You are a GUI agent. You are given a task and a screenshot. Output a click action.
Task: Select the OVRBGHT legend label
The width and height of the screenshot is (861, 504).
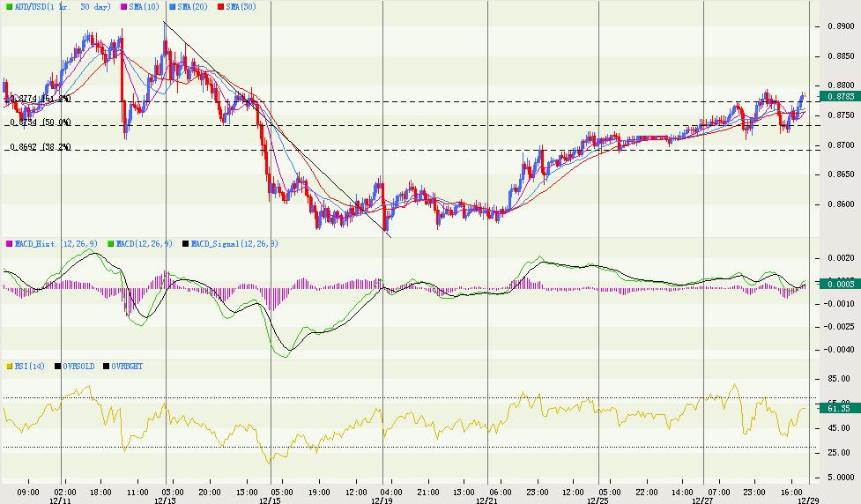click(x=127, y=367)
